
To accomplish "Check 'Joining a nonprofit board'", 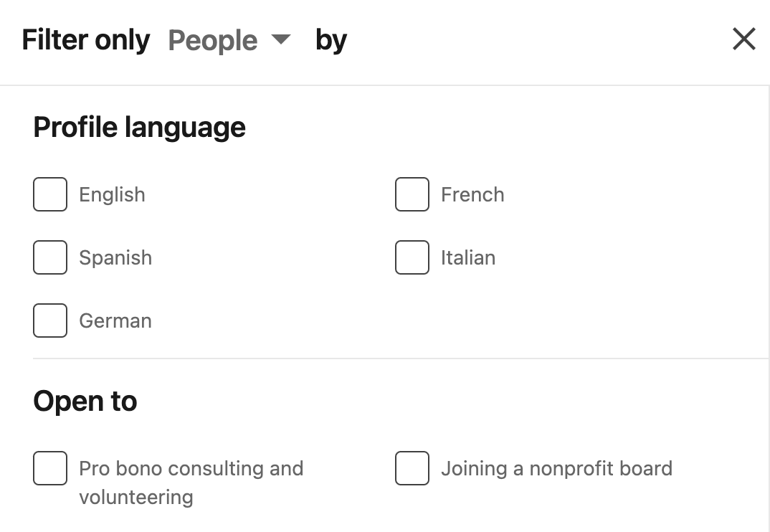I will point(412,468).
